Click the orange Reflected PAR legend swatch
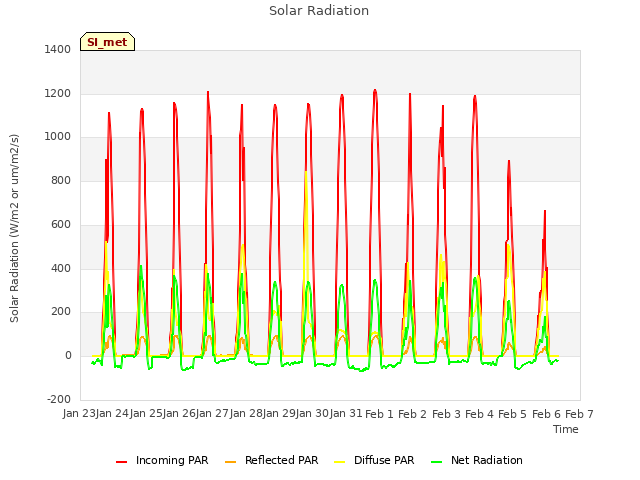This screenshot has height=480, width=640. [231, 462]
